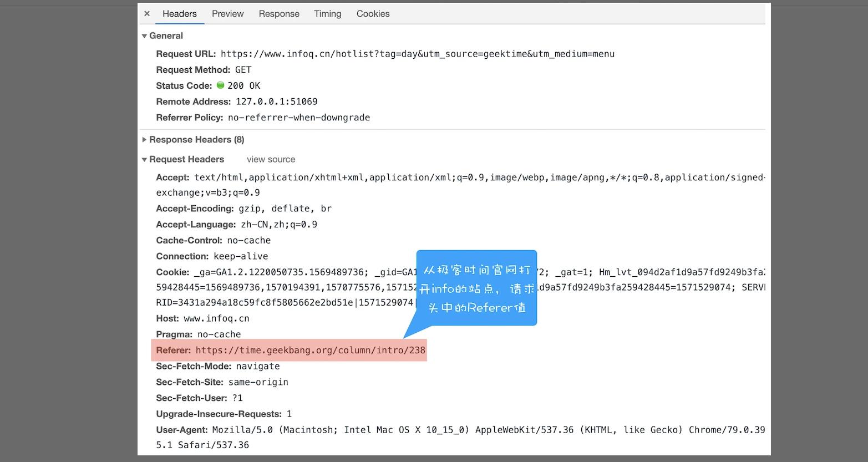Open the Response tab
This screenshot has width=868, height=462.
click(279, 14)
